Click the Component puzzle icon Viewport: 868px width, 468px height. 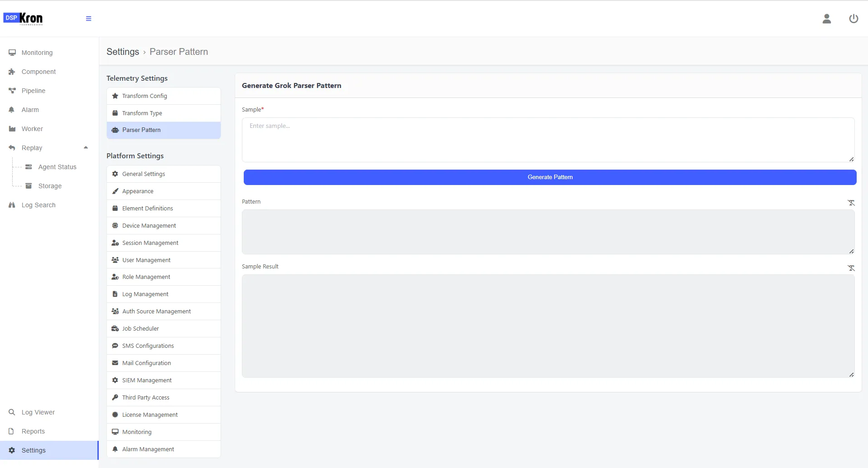pos(12,72)
